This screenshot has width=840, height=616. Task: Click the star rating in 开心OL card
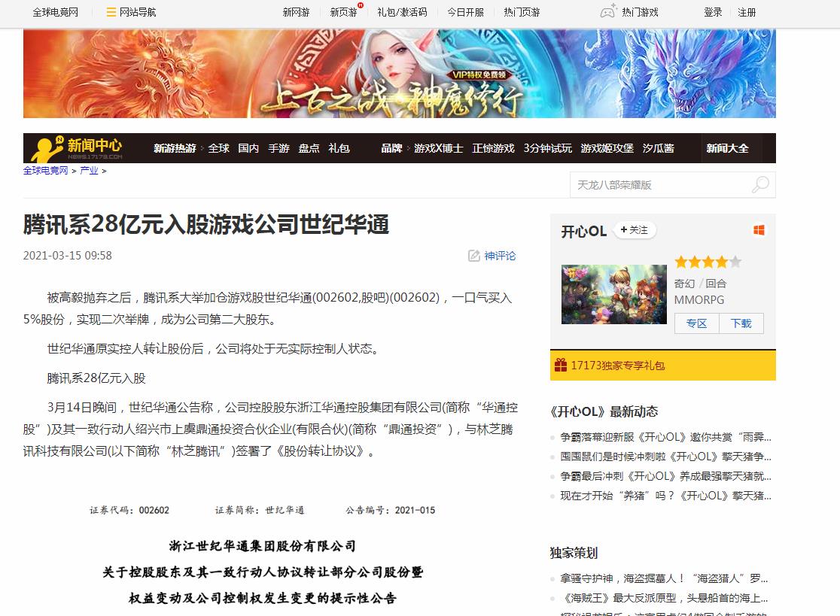pos(708,262)
